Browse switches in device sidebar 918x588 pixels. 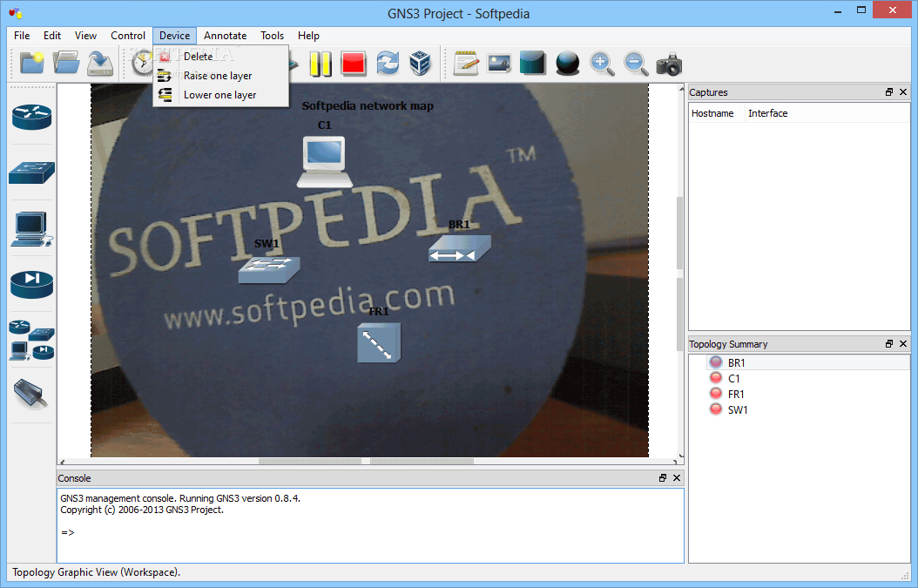tap(31, 172)
